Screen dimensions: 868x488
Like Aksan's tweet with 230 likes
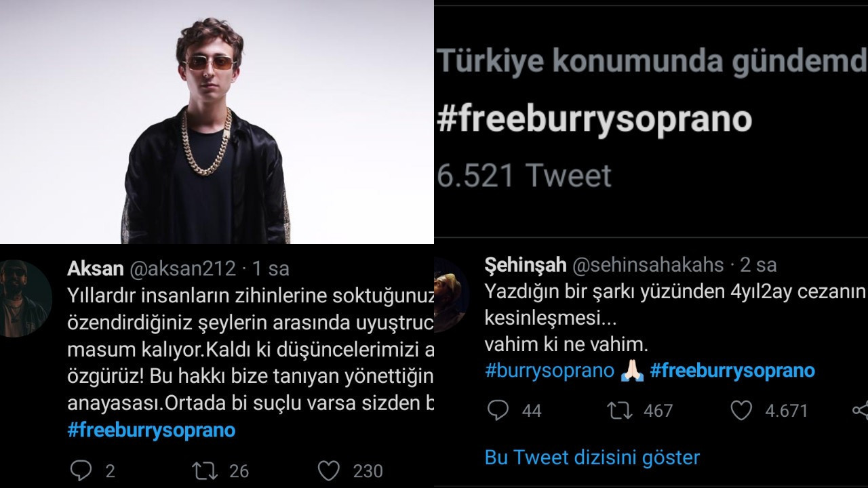329,470
